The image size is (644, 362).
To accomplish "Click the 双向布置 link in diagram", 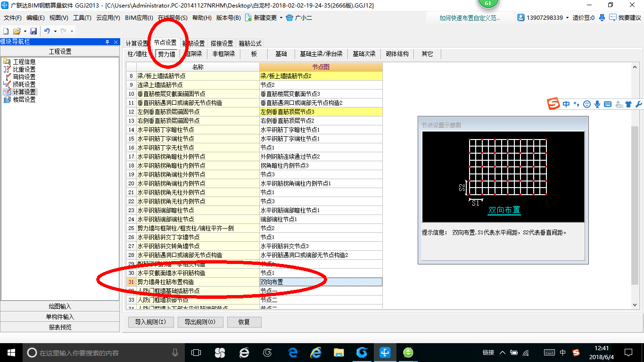I will (504, 210).
